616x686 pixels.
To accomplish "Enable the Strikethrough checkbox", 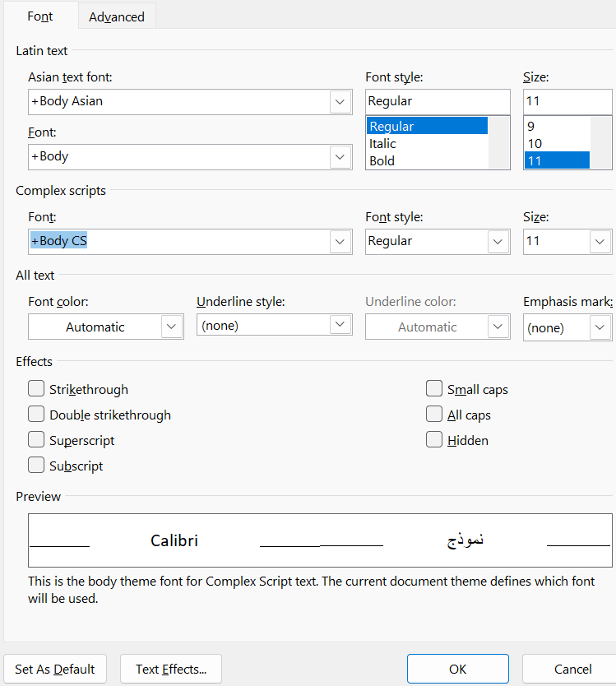I will [x=36, y=388].
